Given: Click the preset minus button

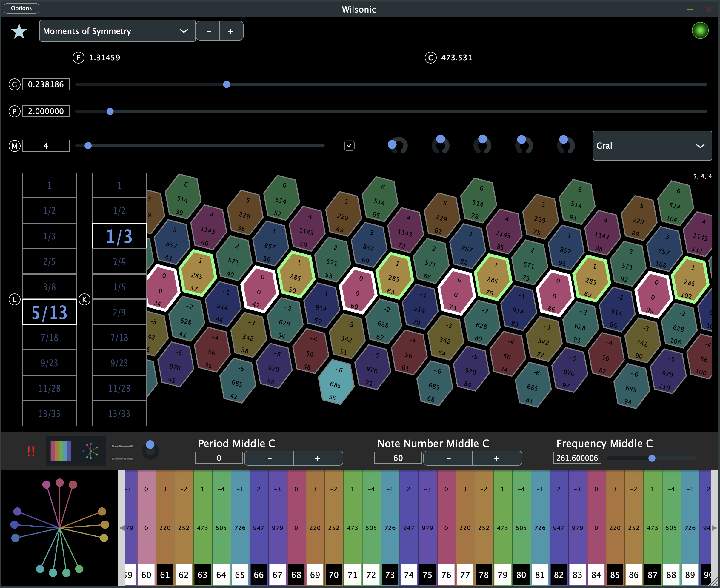Looking at the screenshot, I should click(208, 31).
